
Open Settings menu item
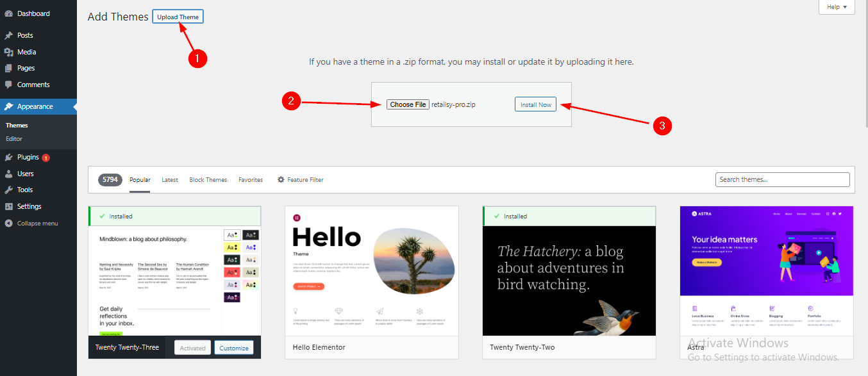(x=38, y=206)
